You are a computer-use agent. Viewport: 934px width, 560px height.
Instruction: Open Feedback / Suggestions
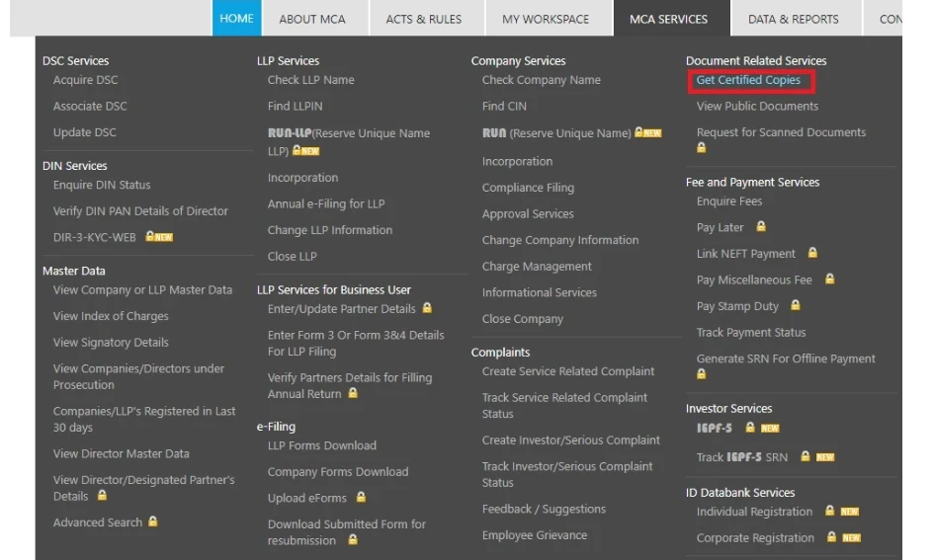pyautogui.click(x=544, y=509)
